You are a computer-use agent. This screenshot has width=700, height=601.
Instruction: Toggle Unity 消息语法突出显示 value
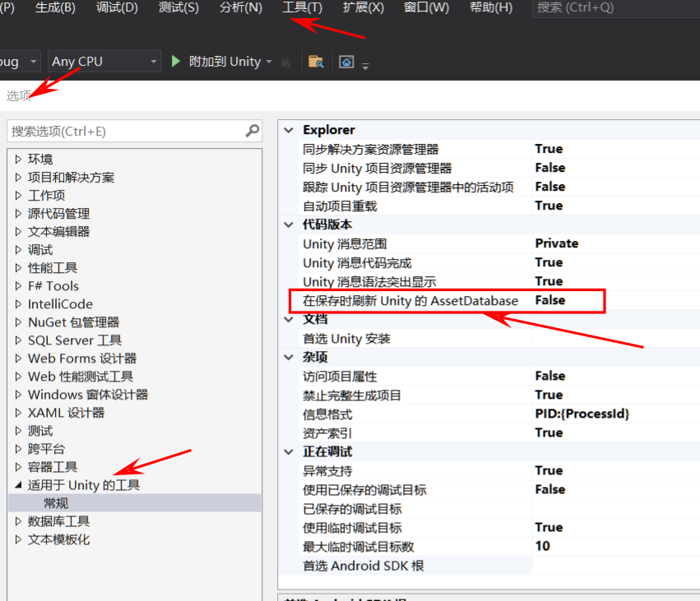549,281
